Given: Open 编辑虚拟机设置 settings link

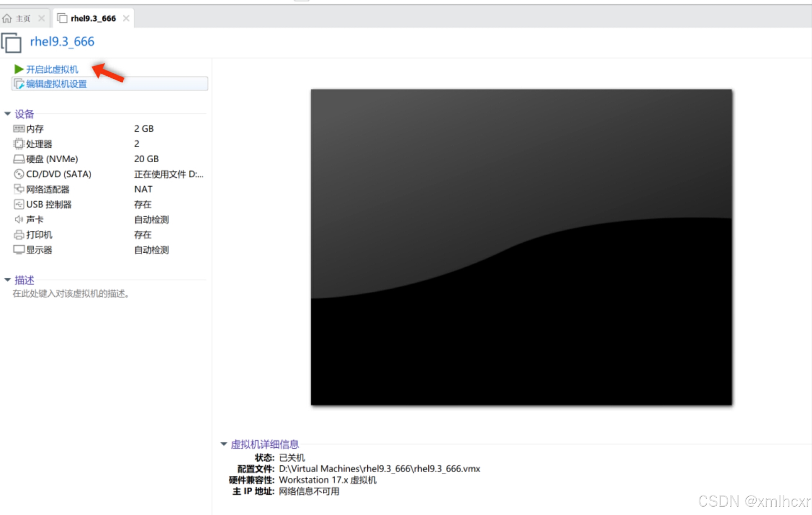Looking at the screenshot, I should pos(56,84).
